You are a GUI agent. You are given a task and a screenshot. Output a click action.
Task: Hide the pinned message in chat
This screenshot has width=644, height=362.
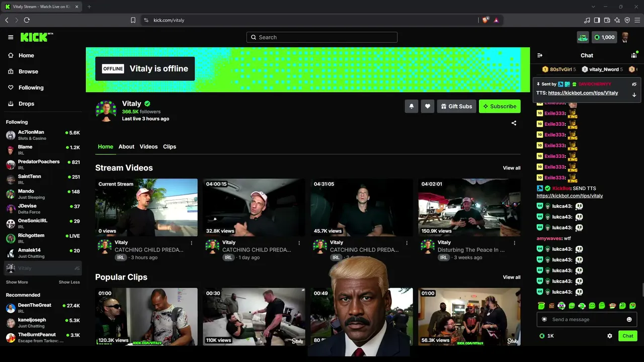pos(634,84)
